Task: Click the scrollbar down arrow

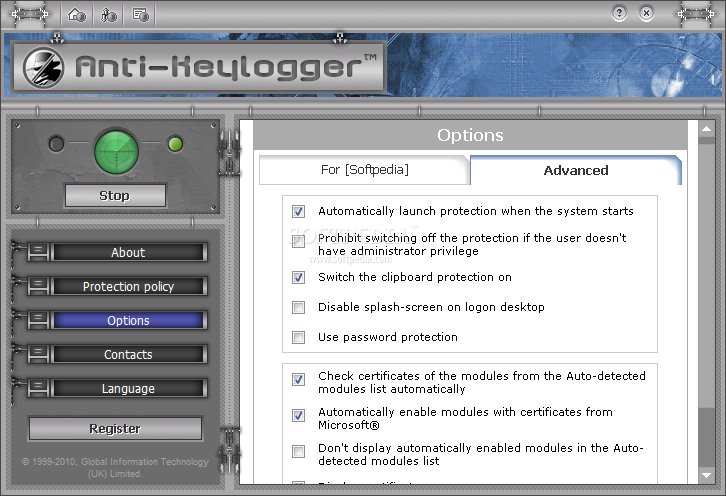Action: (707, 475)
